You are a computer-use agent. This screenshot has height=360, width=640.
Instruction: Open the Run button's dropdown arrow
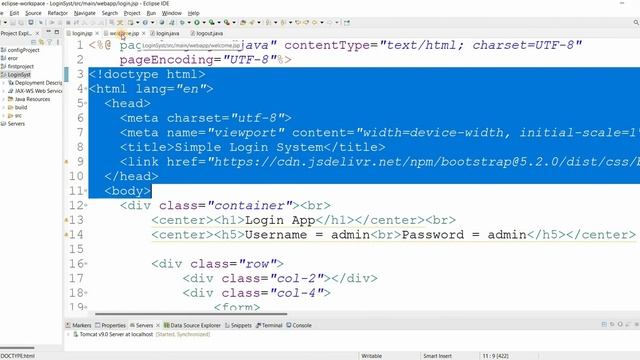coord(204,22)
